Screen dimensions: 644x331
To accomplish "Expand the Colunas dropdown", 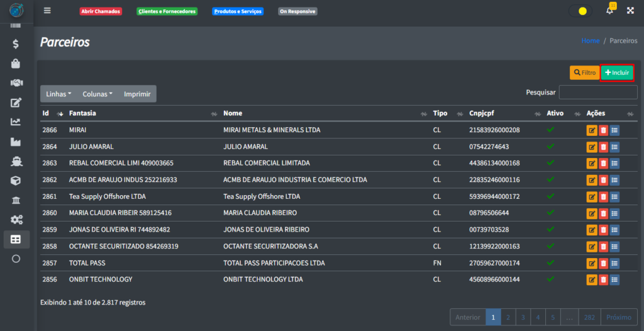I will [97, 94].
